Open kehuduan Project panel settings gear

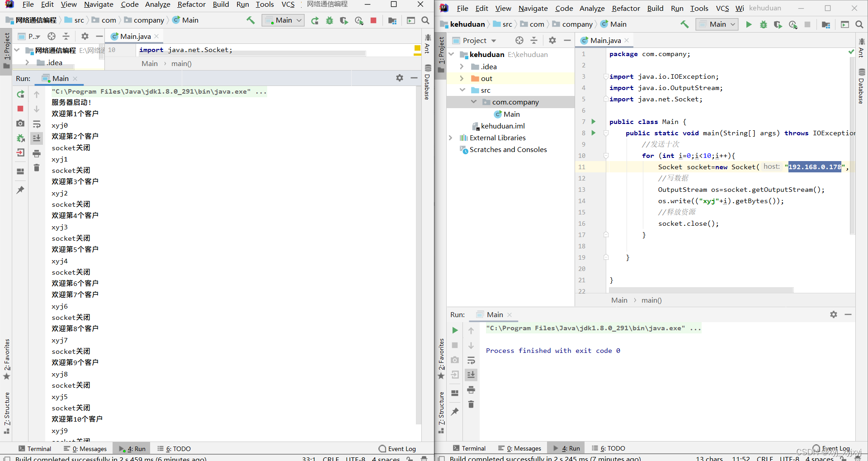click(552, 41)
